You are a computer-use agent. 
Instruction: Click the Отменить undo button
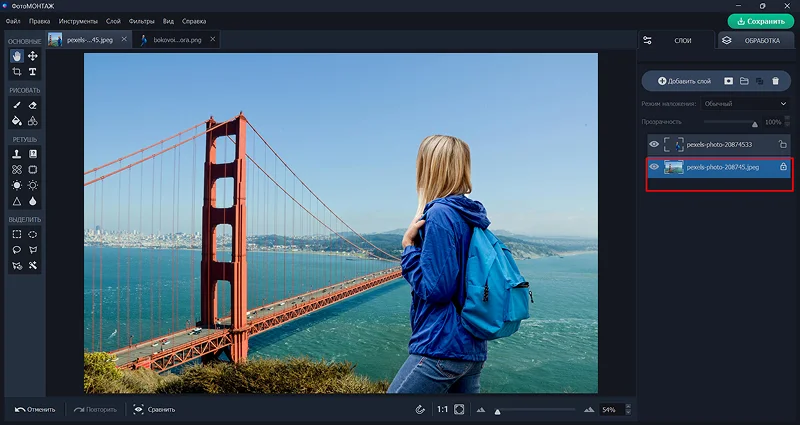(34, 409)
